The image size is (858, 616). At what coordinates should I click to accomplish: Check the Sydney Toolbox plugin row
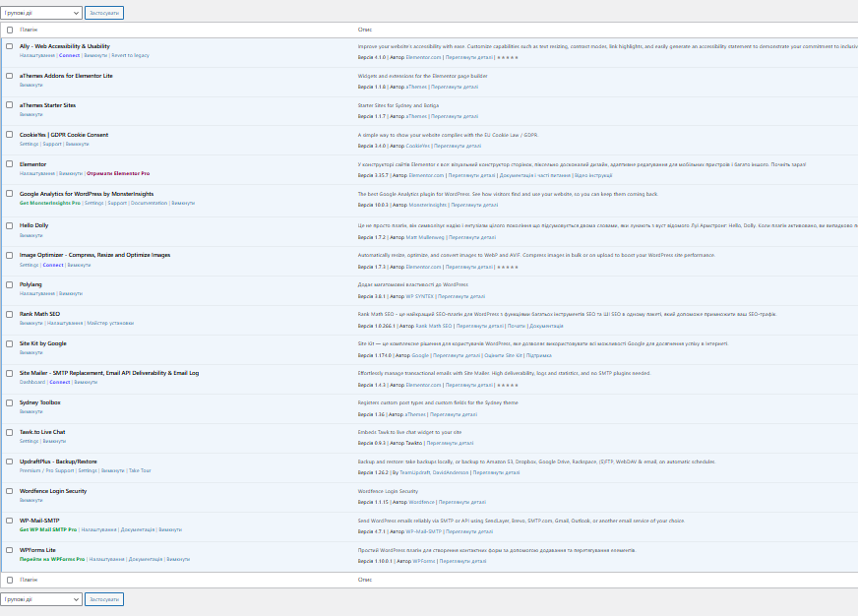9,402
